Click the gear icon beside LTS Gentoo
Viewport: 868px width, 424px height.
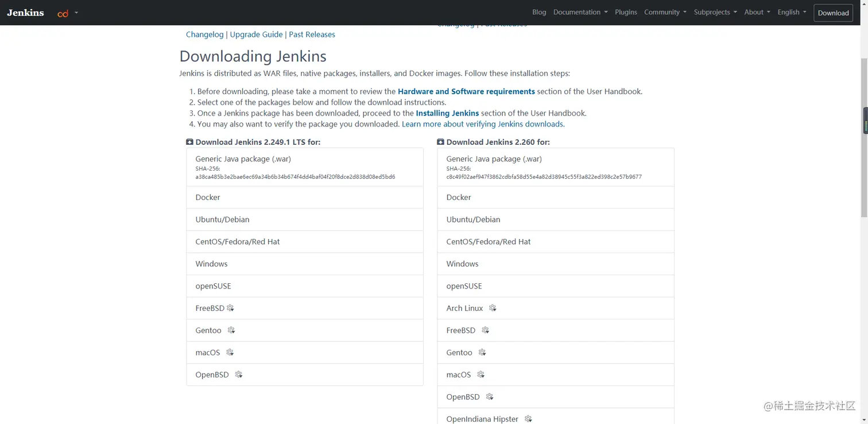point(231,330)
